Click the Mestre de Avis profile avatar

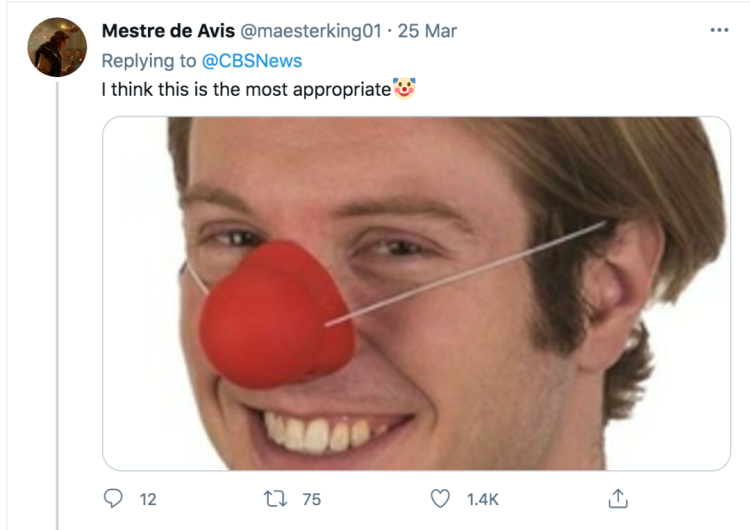click(x=57, y=47)
